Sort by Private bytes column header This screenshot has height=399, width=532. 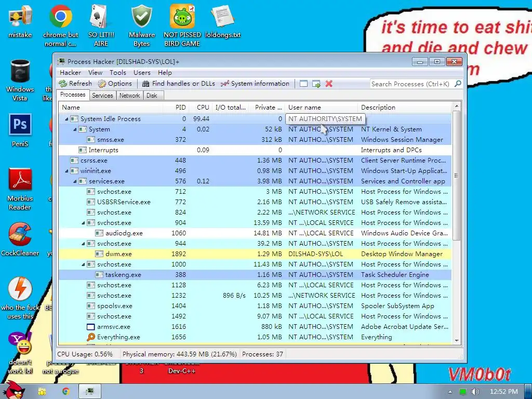267,108
